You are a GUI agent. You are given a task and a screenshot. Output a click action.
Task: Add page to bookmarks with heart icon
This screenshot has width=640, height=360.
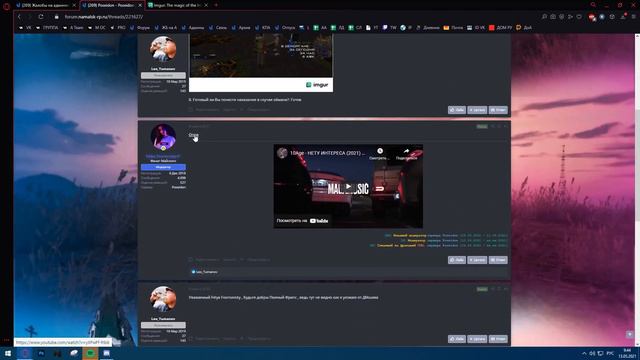click(x=579, y=17)
